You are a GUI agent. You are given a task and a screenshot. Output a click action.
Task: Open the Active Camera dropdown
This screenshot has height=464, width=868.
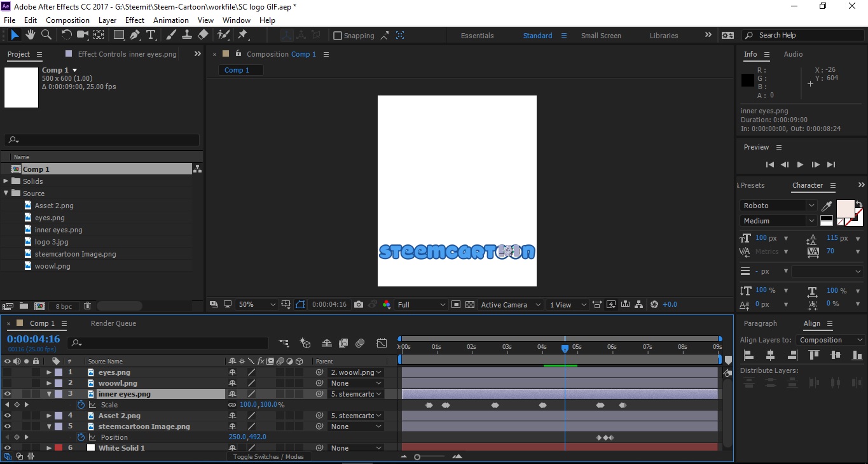511,305
